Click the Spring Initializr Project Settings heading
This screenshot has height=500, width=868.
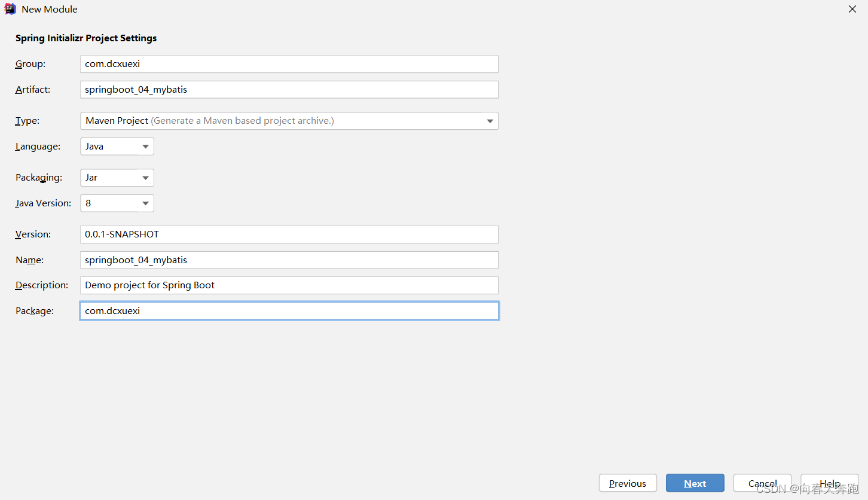pos(86,38)
